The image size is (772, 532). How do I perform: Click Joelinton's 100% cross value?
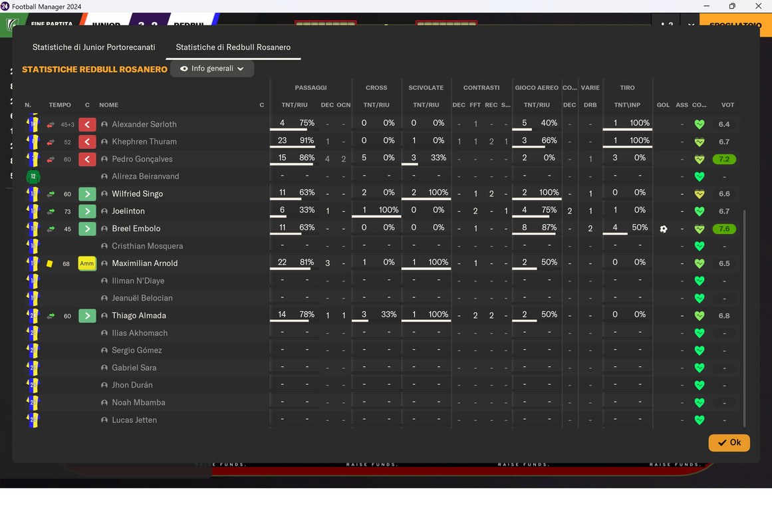388,210
